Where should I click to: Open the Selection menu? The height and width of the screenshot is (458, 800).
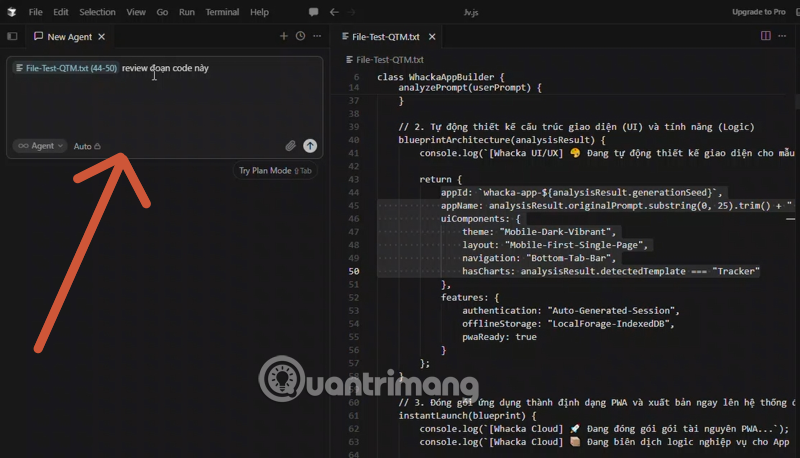coord(97,12)
